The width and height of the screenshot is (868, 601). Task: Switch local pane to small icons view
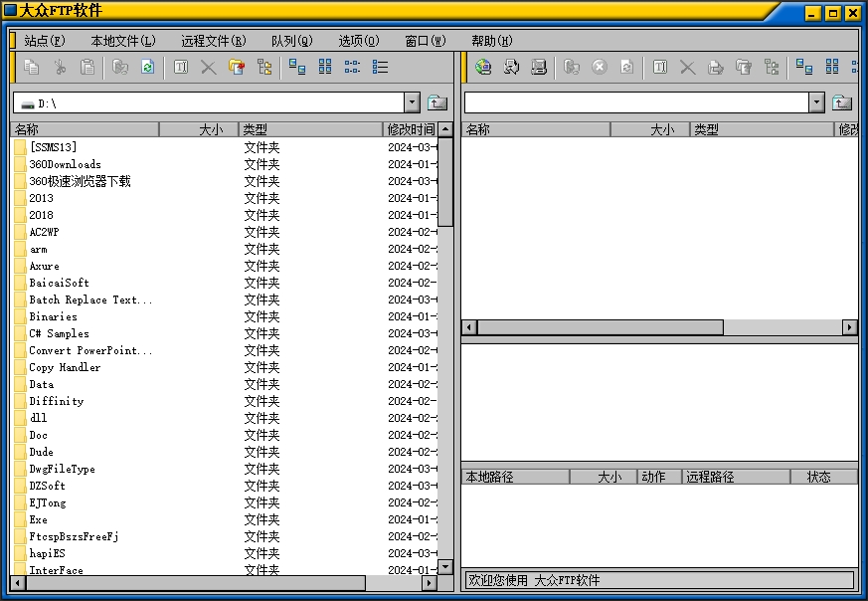(325, 68)
